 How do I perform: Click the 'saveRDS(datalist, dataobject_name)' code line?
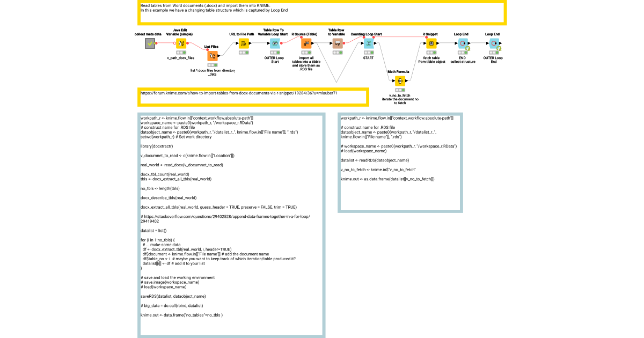point(173,296)
